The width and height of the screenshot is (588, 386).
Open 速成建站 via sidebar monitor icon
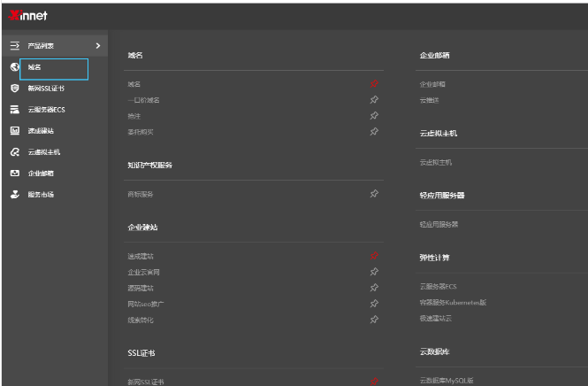point(15,131)
